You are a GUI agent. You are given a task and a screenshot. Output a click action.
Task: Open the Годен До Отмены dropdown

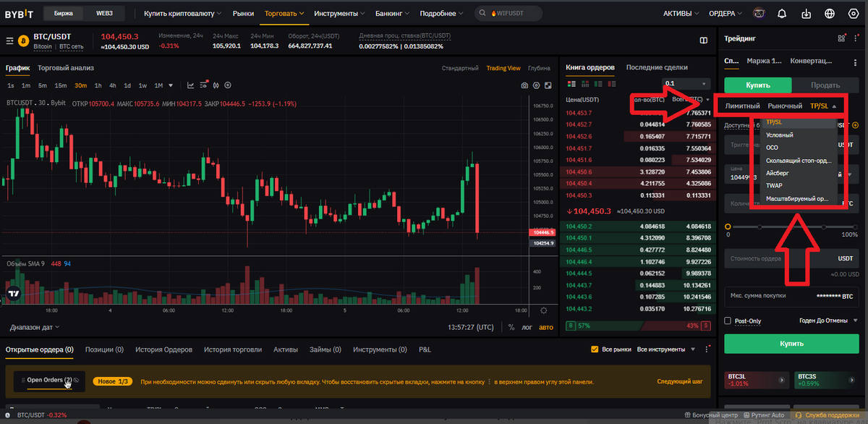(828, 321)
